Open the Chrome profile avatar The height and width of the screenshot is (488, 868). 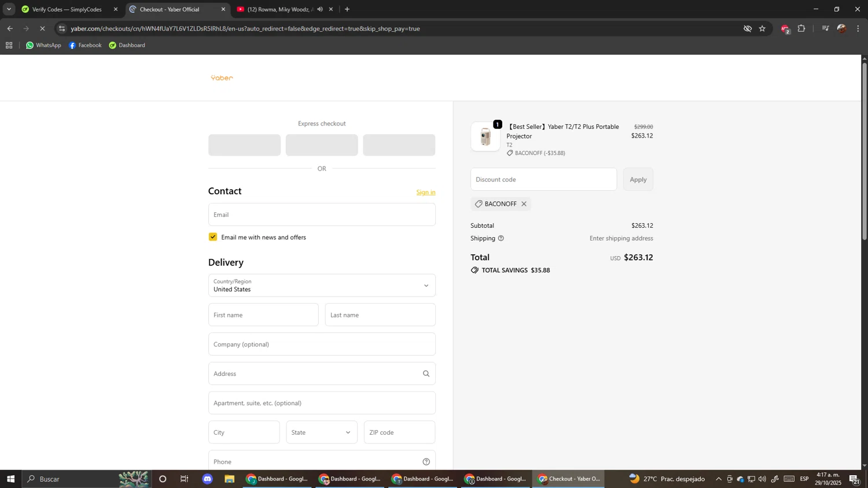(x=842, y=28)
